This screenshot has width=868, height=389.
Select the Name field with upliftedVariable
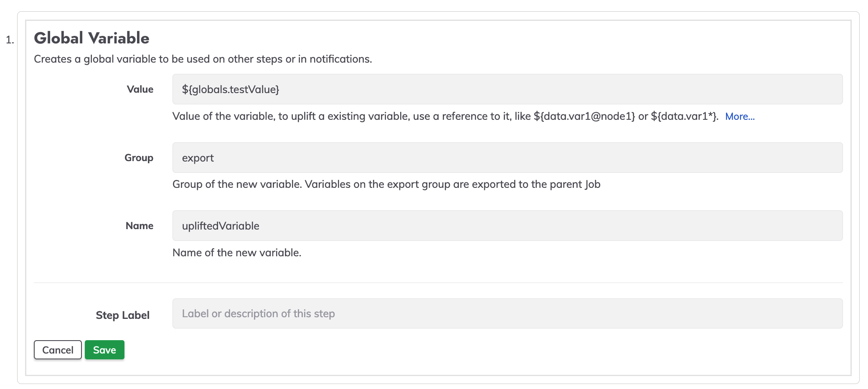507,226
